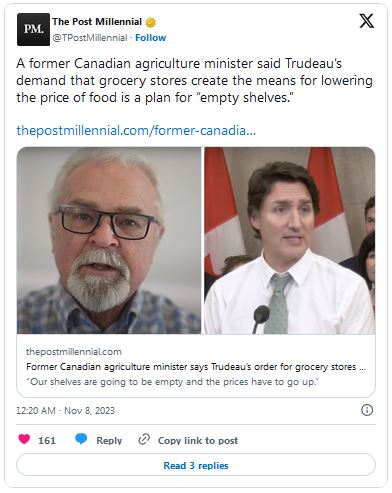Screen dimensions: 392x493
Task: Open The Post Millennial PM avatar
Action: point(33,29)
